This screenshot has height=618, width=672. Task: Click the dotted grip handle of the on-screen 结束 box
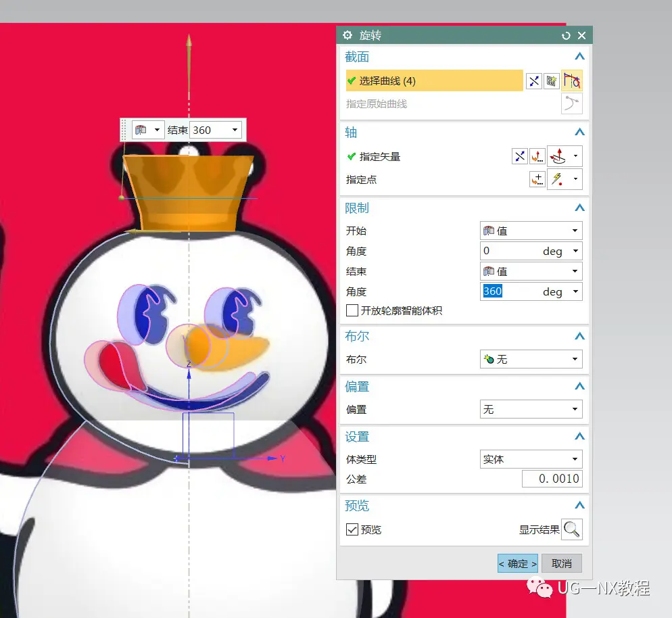click(x=124, y=130)
